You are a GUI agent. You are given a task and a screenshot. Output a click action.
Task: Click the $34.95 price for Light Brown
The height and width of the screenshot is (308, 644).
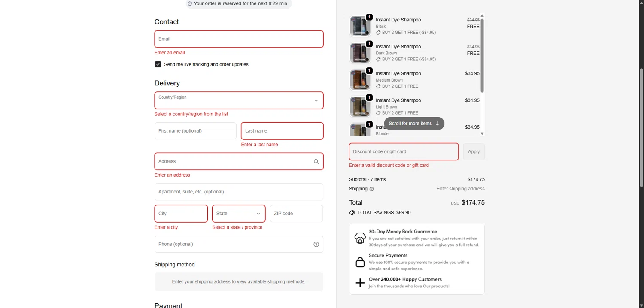coord(472,100)
